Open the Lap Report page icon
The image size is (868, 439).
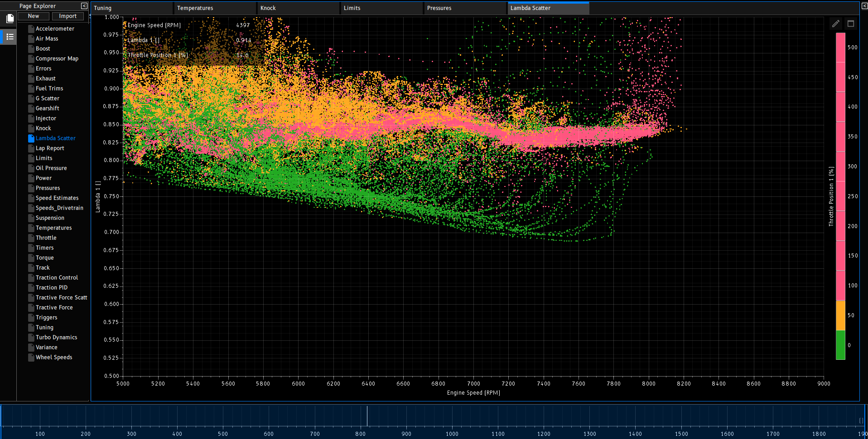31,148
